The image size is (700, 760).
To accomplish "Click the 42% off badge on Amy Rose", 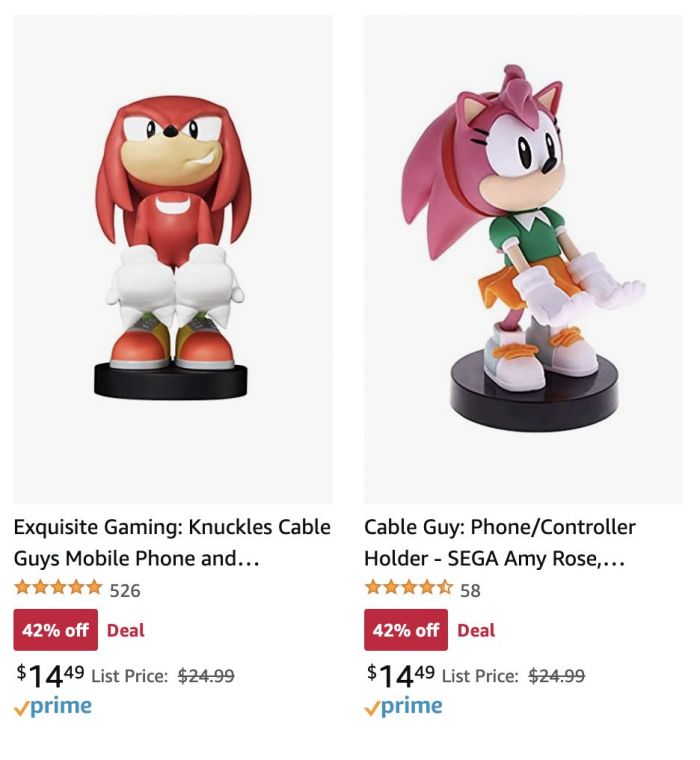I will point(406,630).
